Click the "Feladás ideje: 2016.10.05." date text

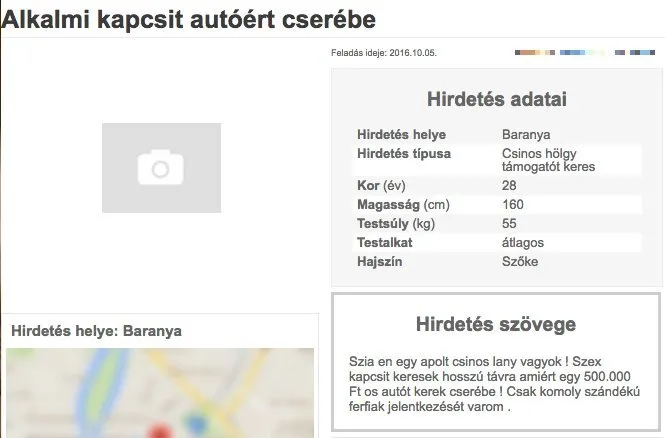click(x=383, y=53)
